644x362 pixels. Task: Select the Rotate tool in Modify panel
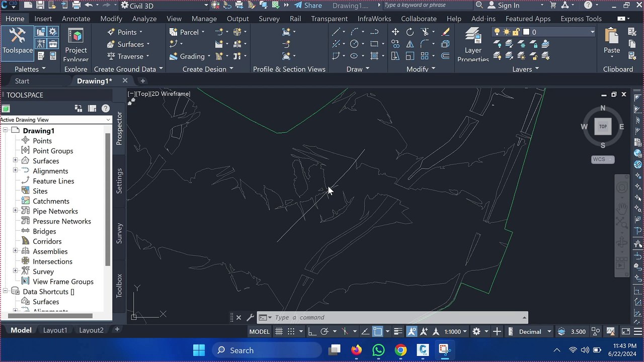point(410,32)
